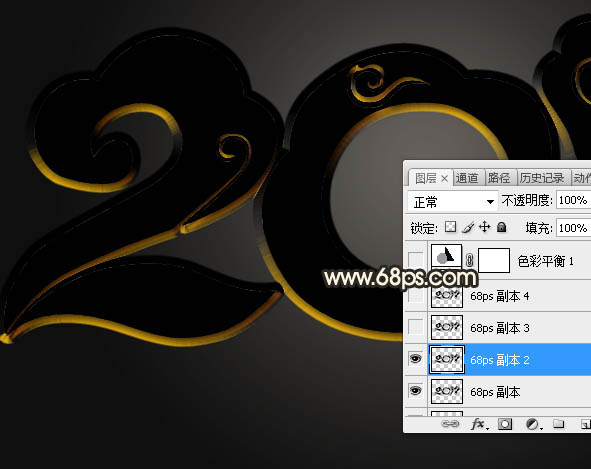Image resolution: width=591 pixels, height=469 pixels.
Task: Click the 68ps 副本 4 layer thumbnail
Action: pyautogui.click(x=447, y=296)
